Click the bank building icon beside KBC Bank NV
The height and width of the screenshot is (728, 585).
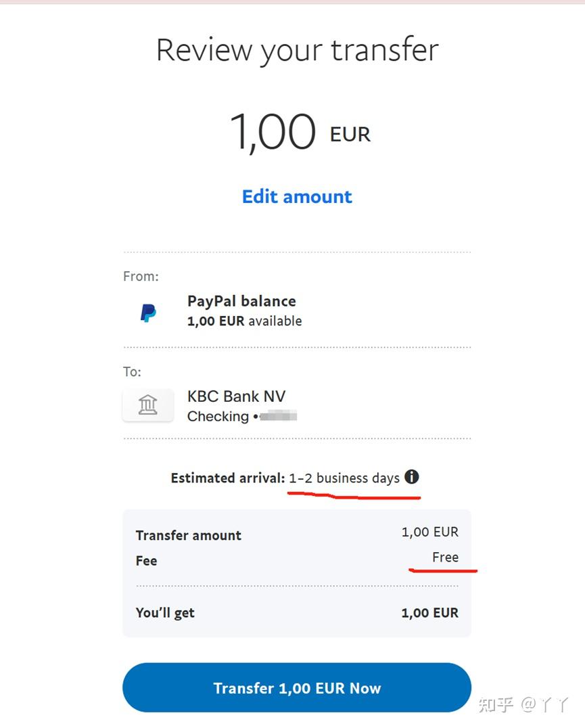click(x=147, y=404)
